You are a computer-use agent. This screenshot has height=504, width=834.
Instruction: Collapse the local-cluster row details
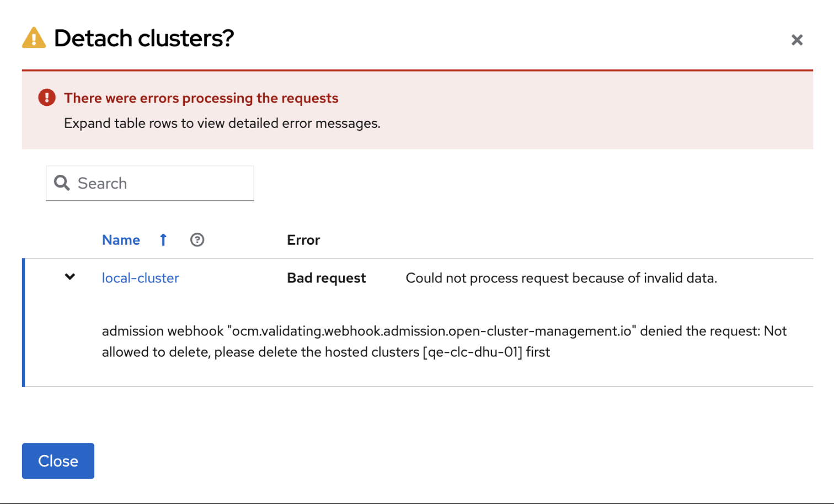pyautogui.click(x=70, y=277)
